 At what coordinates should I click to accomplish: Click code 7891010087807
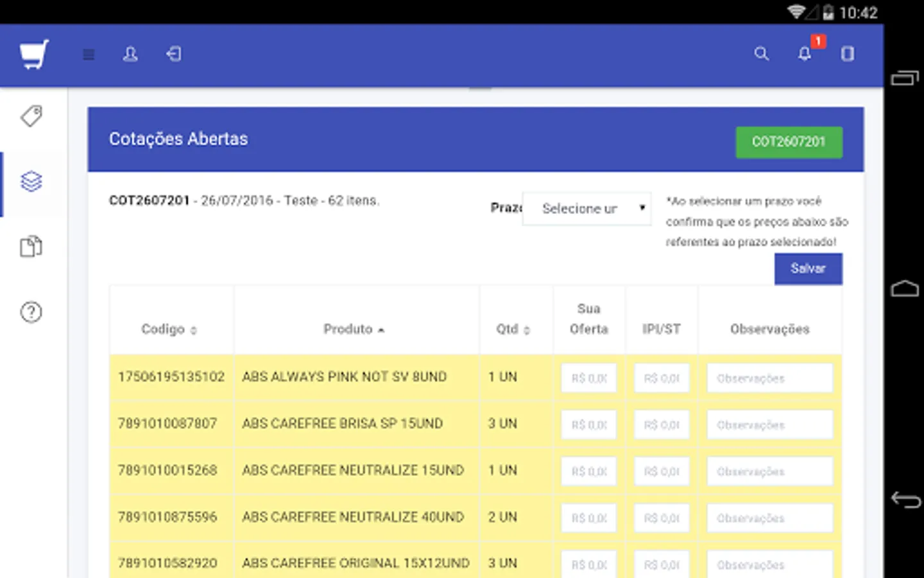[167, 424]
